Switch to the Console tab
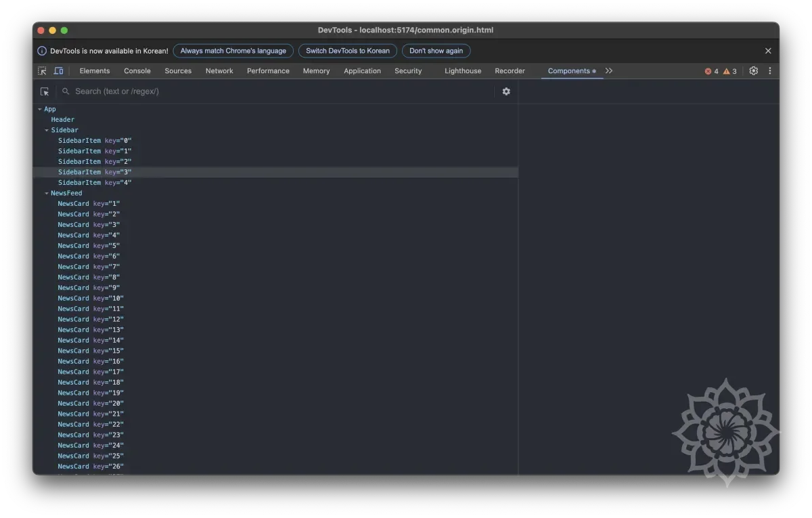Viewport: 812px width, 518px height. (137, 71)
